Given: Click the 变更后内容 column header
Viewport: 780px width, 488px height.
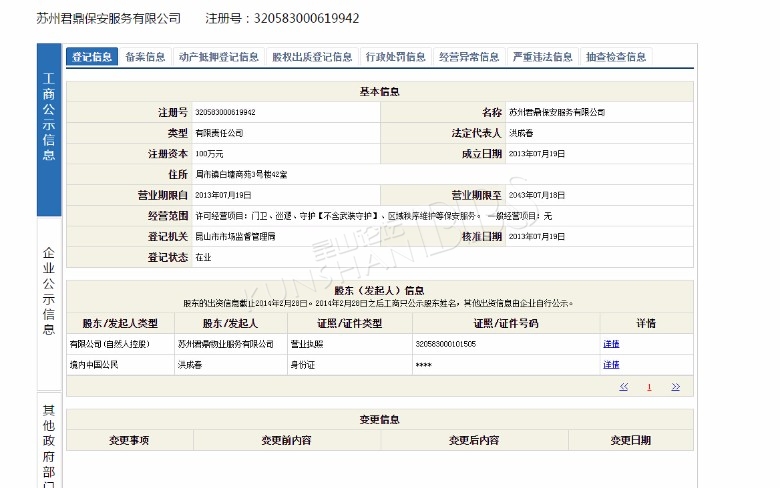Looking at the screenshot, I should click(474, 440).
